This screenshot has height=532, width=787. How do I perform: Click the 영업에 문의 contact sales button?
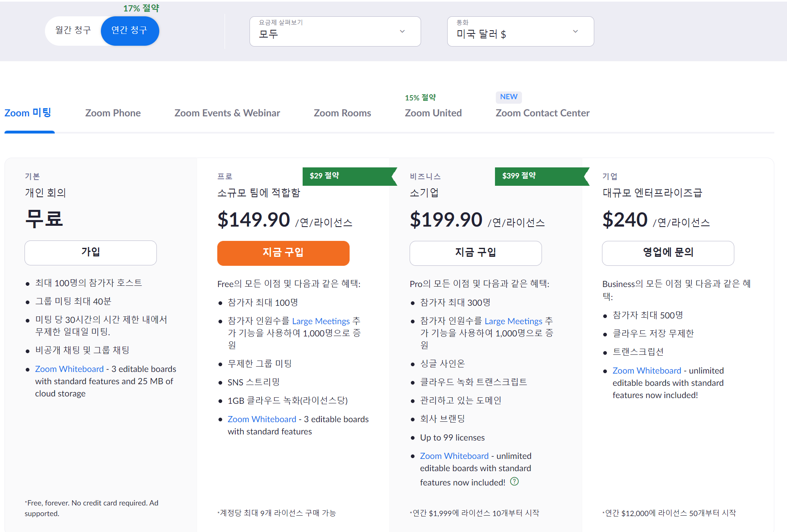(x=668, y=253)
